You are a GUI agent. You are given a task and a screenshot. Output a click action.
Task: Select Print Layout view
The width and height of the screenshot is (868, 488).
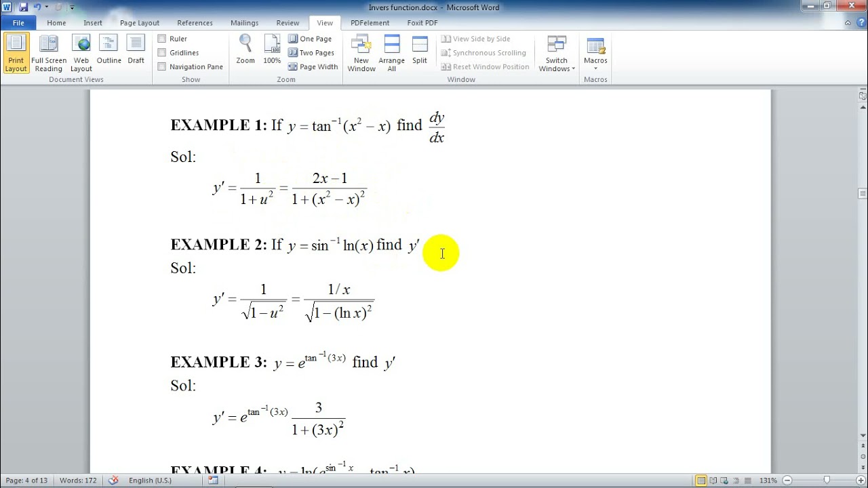[16, 53]
